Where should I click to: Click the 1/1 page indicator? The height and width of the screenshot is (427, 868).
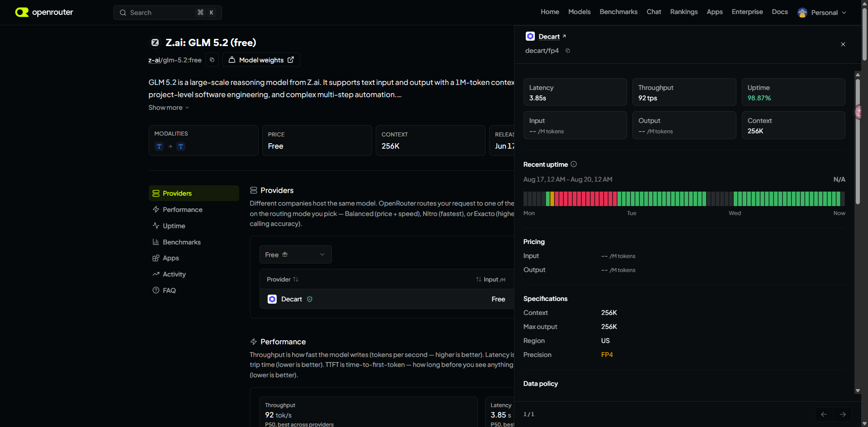tap(528, 414)
